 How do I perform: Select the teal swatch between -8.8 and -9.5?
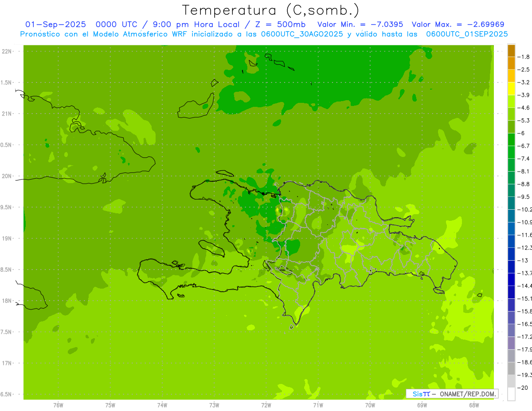point(511,191)
